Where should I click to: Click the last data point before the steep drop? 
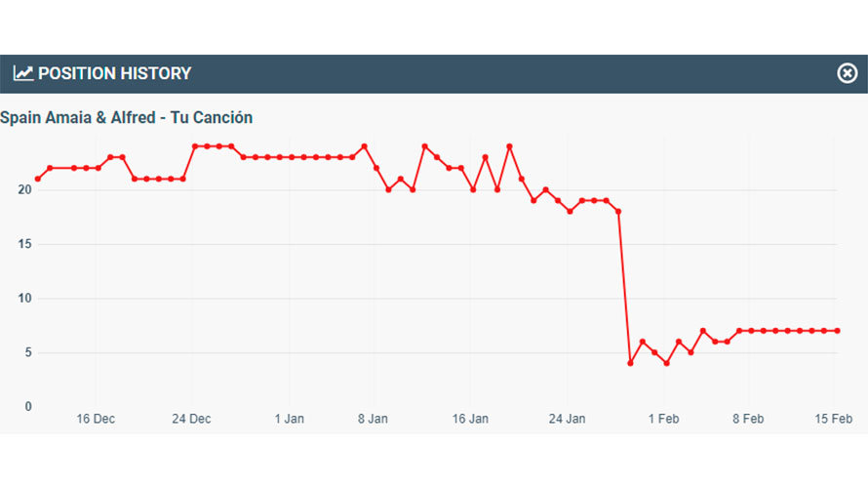point(618,211)
